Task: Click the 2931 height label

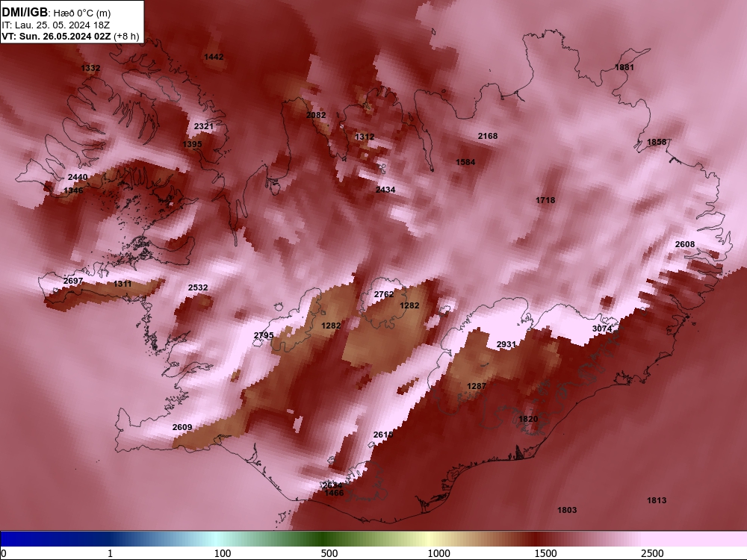Action: [x=506, y=344]
